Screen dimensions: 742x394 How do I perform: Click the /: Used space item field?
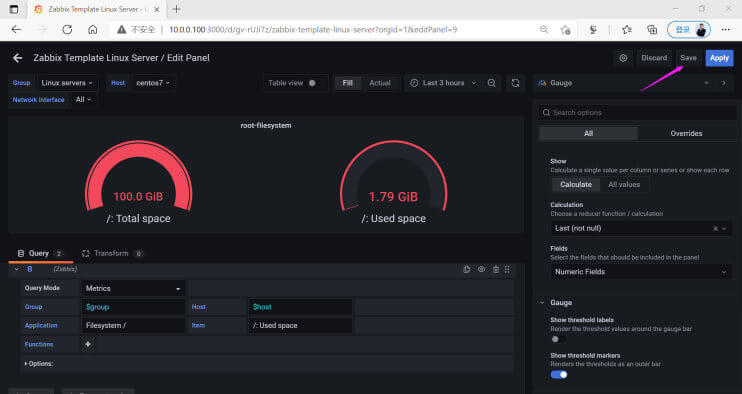click(300, 325)
